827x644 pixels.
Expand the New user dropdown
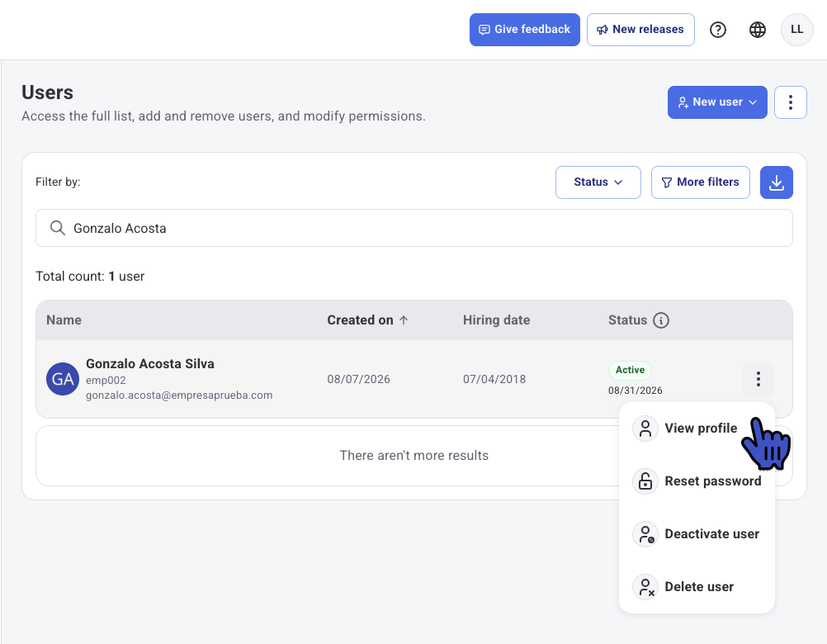pos(717,102)
